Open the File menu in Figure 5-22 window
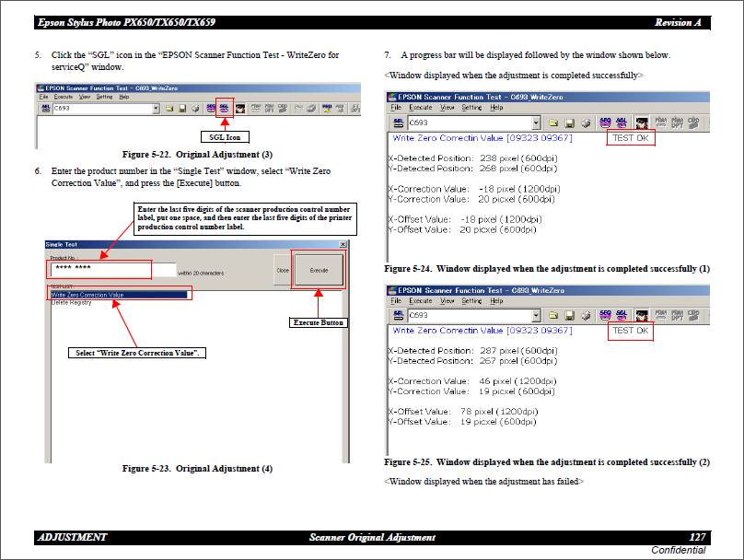The width and height of the screenshot is (744, 560). tap(43, 96)
